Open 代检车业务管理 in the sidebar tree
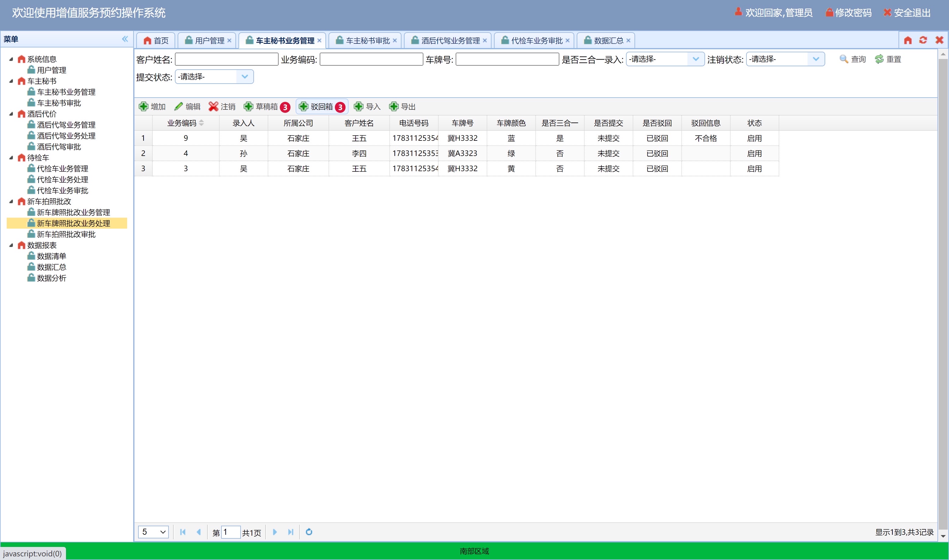 coord(62,169)
